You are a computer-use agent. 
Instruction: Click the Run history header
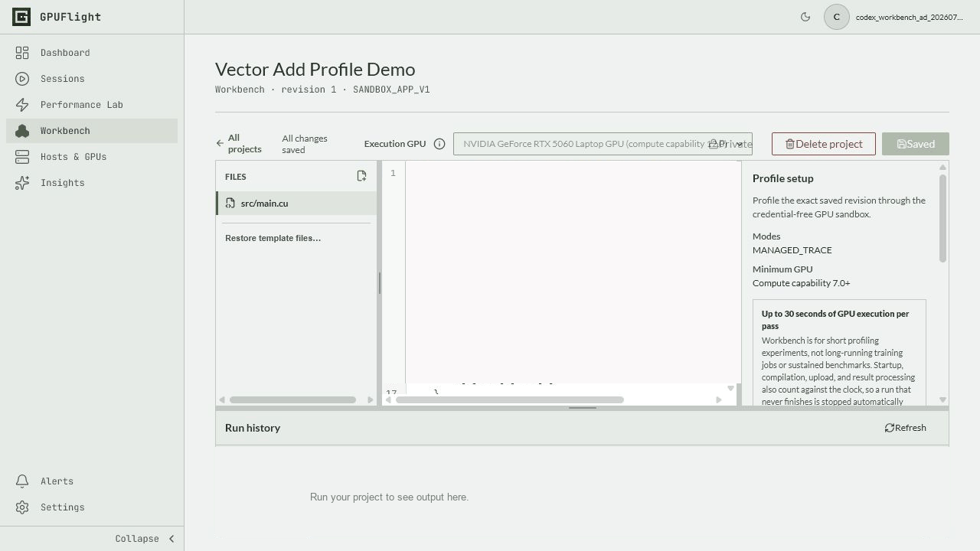click(x=253, y=428)
